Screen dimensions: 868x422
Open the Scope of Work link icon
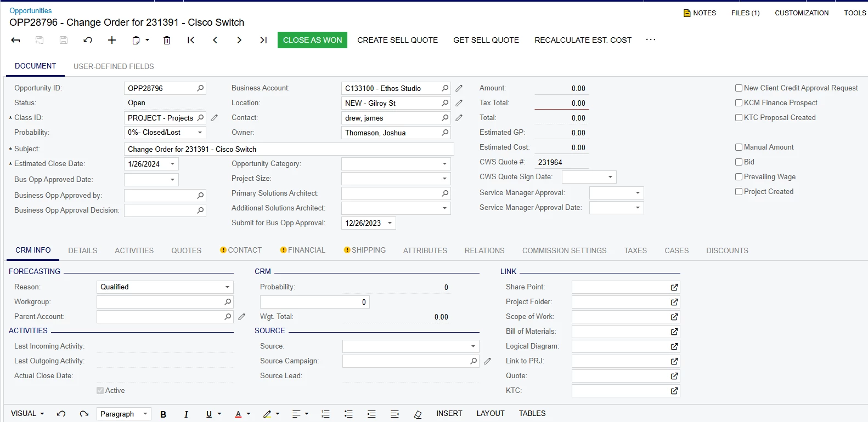674,317
